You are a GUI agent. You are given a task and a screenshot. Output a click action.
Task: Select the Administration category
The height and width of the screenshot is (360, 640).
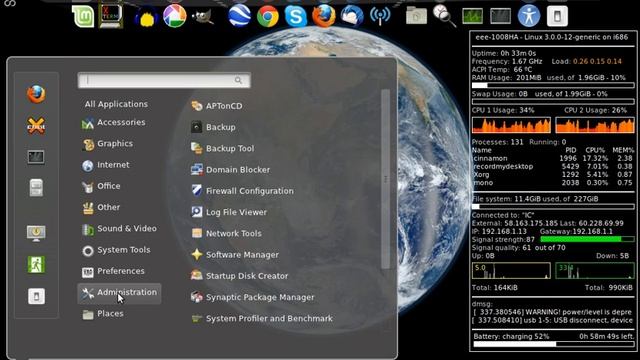[x=119, y=293]
